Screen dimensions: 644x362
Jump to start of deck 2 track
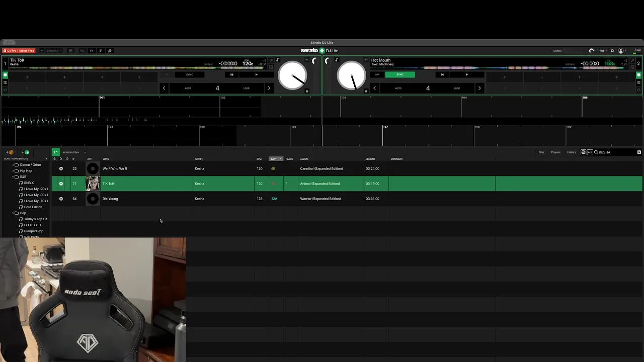pos(442,74)
